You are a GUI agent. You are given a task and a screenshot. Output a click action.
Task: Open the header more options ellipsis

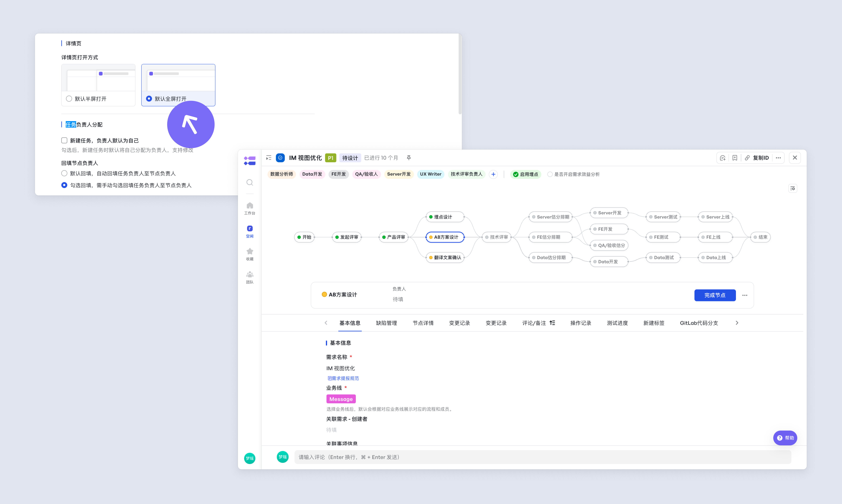tap(778, 158)
